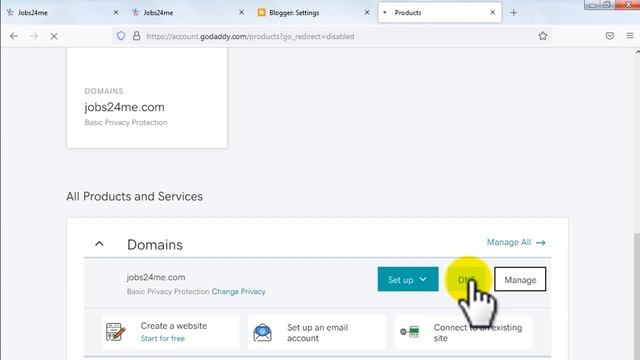Click the page vertical scrollbar thumb

(x=637, y=296)
